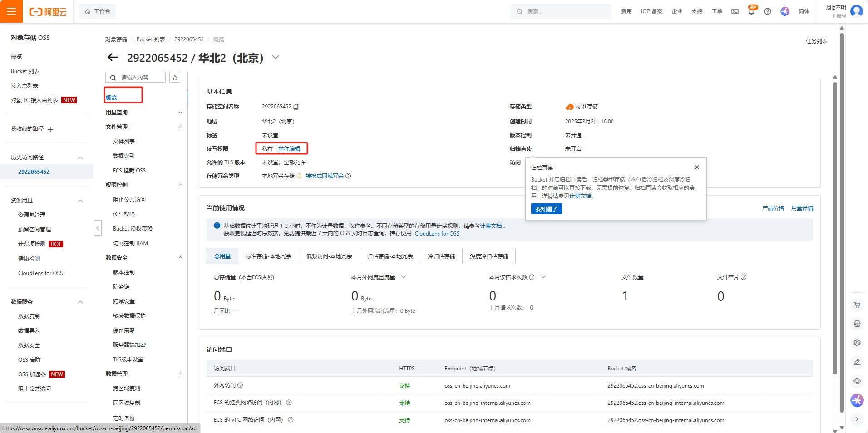The image size is (868, 433).
Task: Open the notifications bell icon
Action: click(751, 11)
